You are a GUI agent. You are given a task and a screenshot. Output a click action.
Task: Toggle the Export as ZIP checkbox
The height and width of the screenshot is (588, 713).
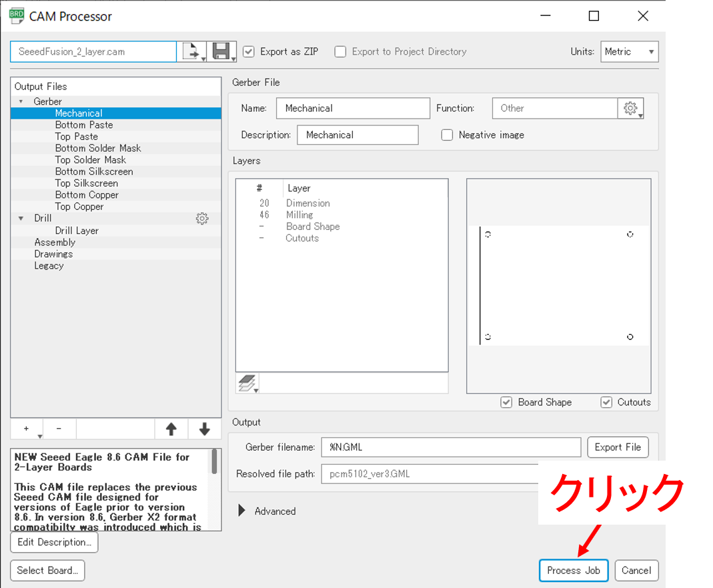pyautogui.click(x=249, y=52)
